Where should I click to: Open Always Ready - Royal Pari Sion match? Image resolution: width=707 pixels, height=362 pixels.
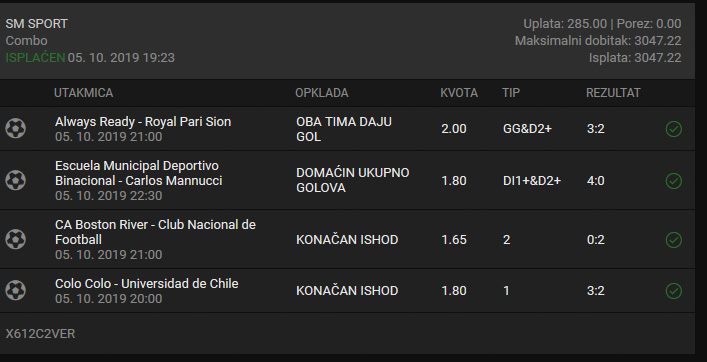click(x=143, y=122)
